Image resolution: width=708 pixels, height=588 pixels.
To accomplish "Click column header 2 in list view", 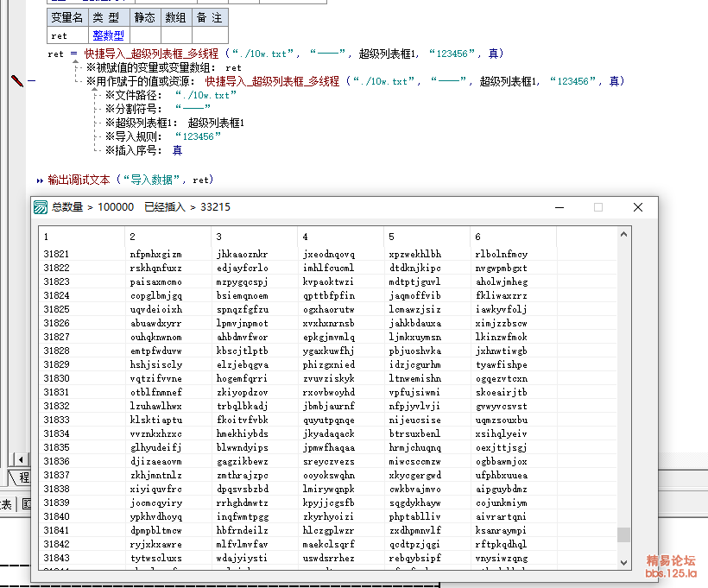I will click(168, 237).
